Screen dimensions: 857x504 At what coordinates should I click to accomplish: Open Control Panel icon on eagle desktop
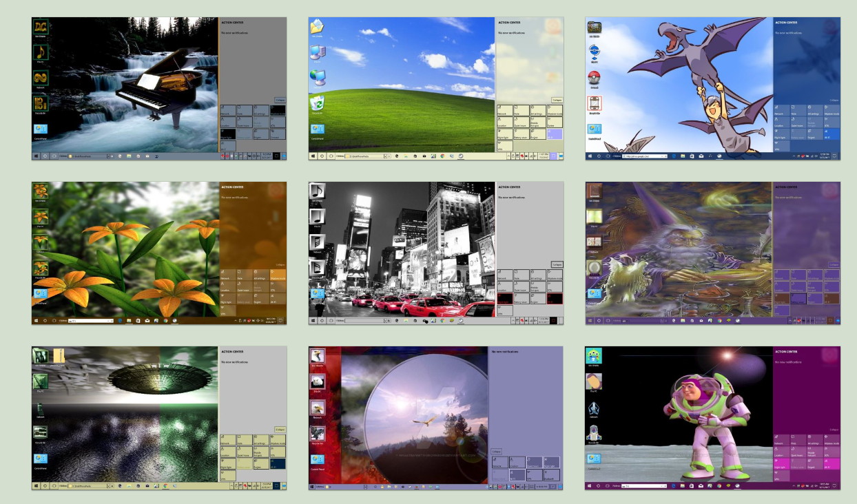(x=318, y=459)
